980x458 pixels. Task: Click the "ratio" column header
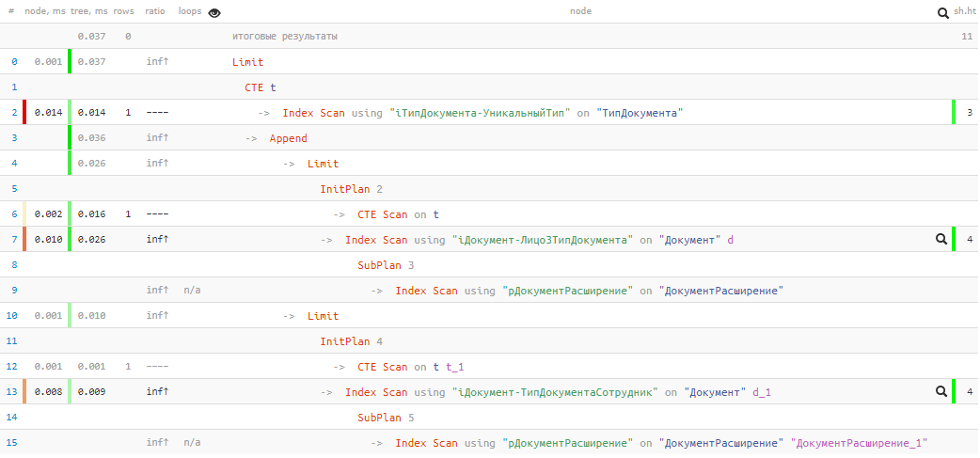(x=156, y=11)
